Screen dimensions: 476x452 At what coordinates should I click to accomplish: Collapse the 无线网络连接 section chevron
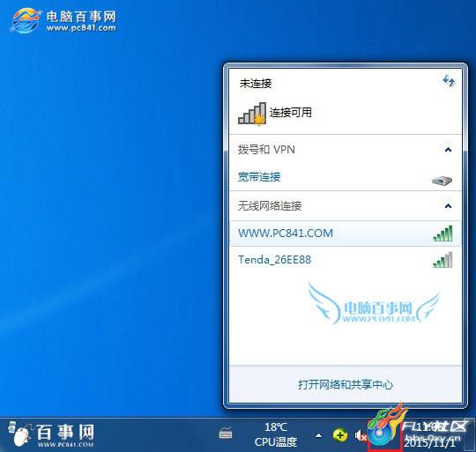pos(448,206)
